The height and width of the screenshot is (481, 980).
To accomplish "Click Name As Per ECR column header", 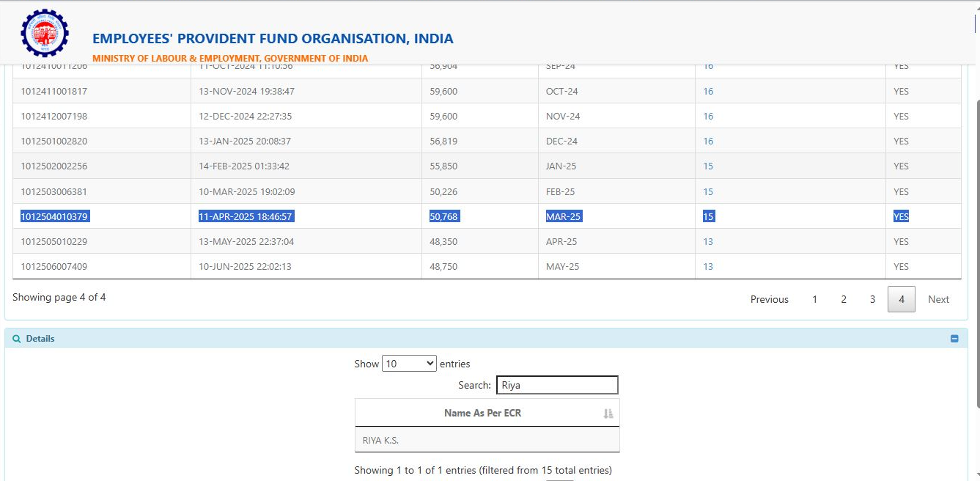I will click(482, 413).
